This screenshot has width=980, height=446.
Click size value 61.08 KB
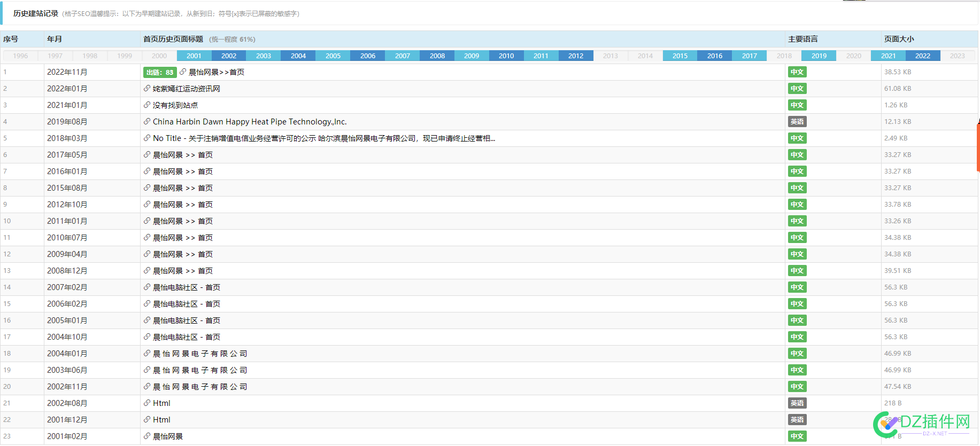click(898, 89)
